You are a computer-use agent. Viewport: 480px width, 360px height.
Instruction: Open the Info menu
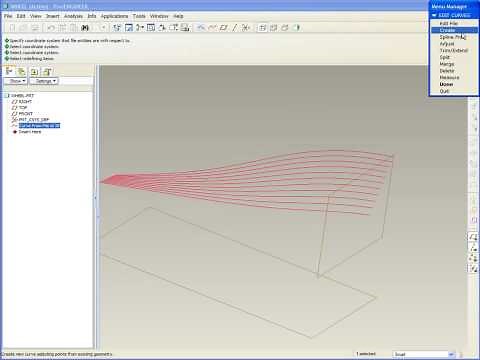click(92, 16)
